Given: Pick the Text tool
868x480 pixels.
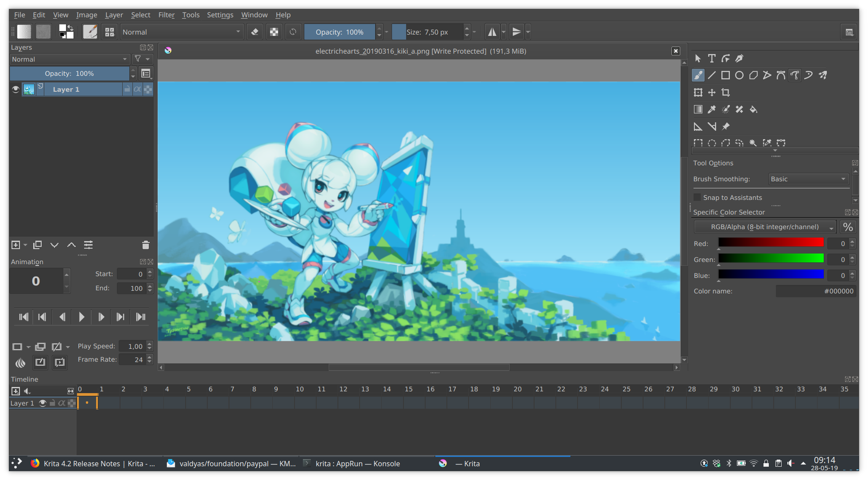Looking at the screenshot, I should tap(712, 58).
